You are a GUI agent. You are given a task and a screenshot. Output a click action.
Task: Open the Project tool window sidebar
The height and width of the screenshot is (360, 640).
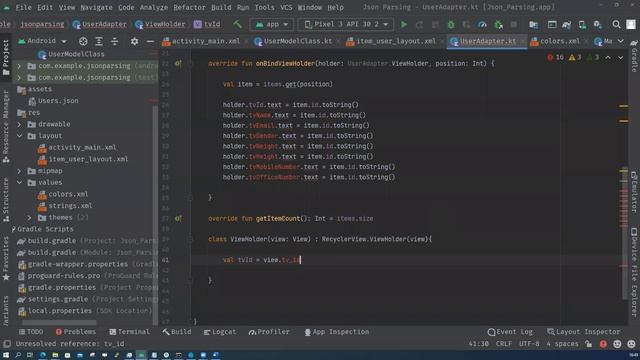(6, 57)
